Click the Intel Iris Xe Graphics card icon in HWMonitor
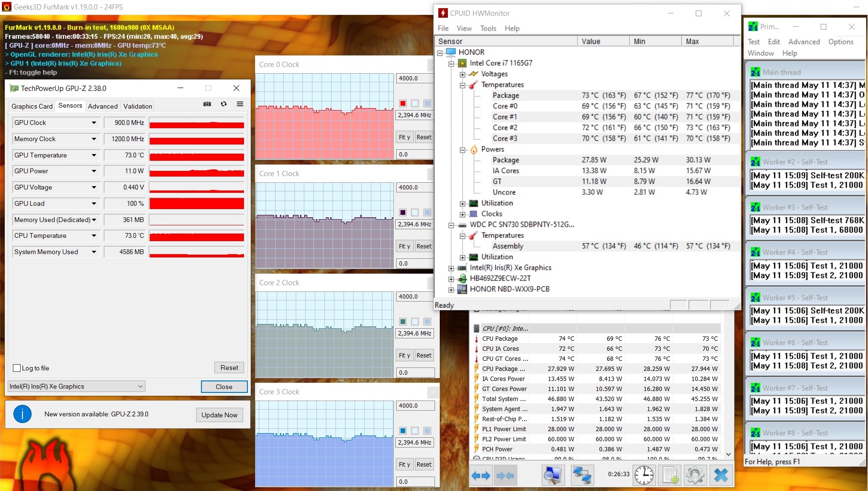This screenshot has width=868, height=491. 462,268
